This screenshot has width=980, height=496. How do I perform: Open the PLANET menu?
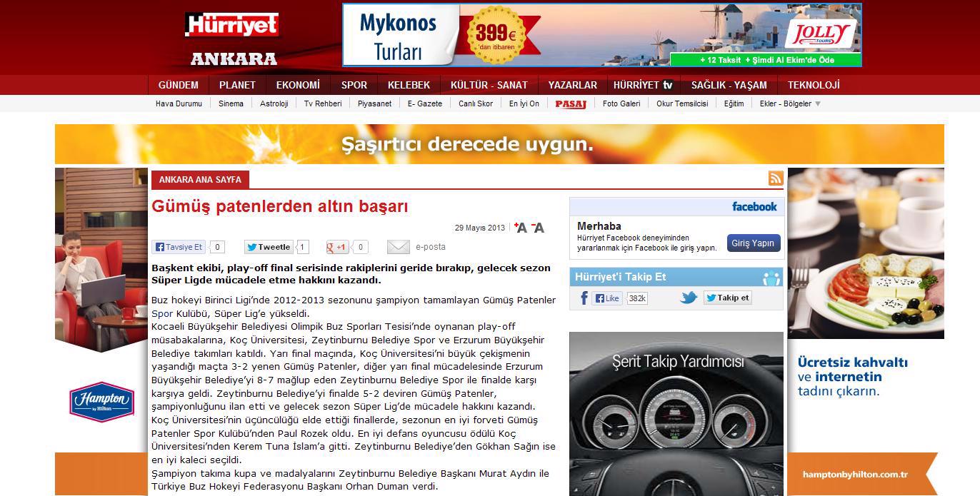pyautogui.click(x=237, y=85)
